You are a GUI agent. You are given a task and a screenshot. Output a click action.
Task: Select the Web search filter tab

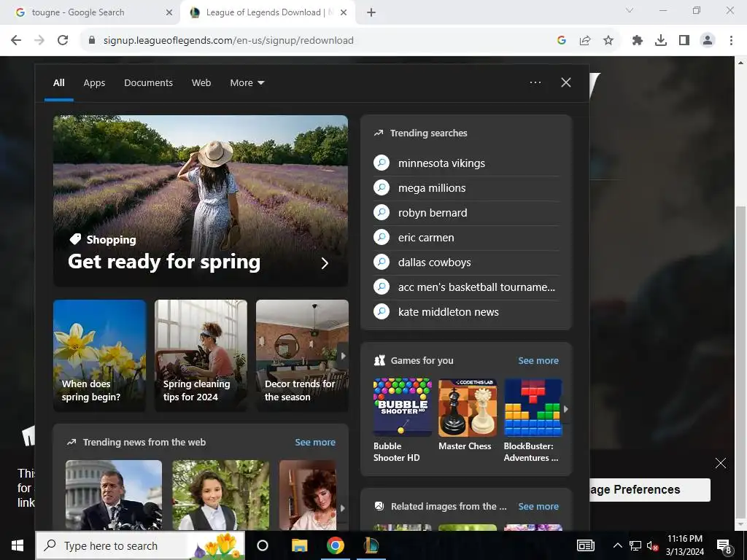click(x=201, y=83)
